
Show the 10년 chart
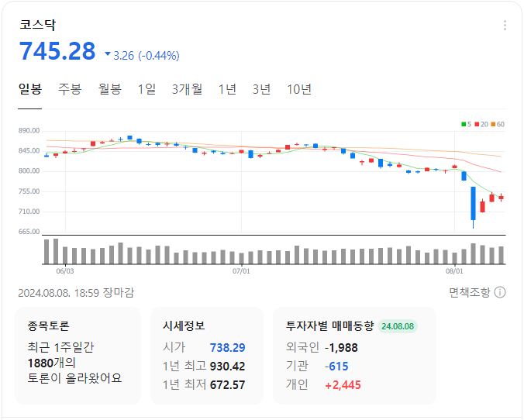(x=299, y=90)
